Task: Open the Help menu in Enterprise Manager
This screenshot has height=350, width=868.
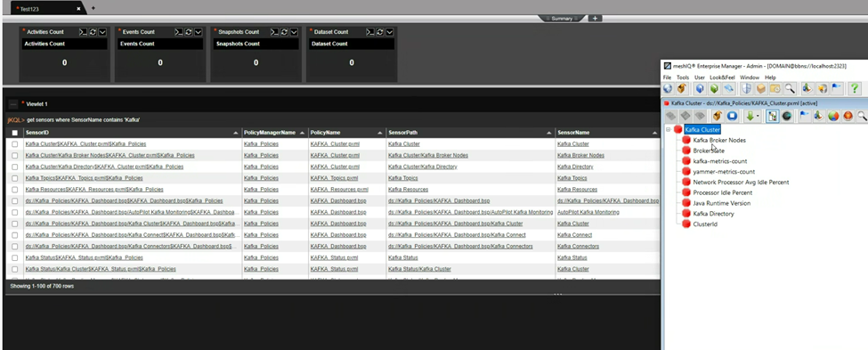Action: [770, 77]
